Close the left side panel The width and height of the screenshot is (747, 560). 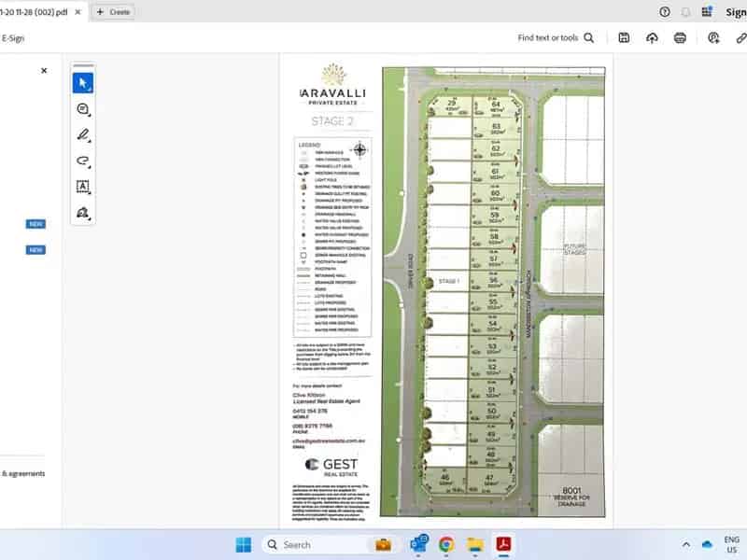pos(44,71)
